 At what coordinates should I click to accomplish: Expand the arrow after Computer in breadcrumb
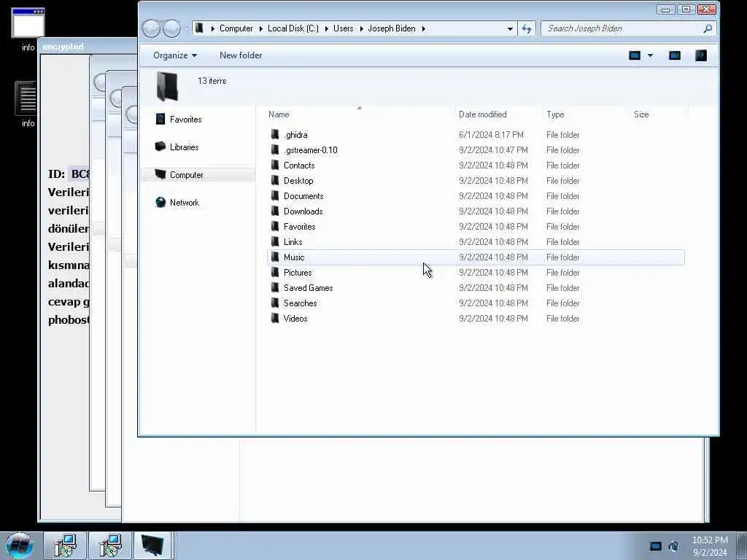[260, 28]
